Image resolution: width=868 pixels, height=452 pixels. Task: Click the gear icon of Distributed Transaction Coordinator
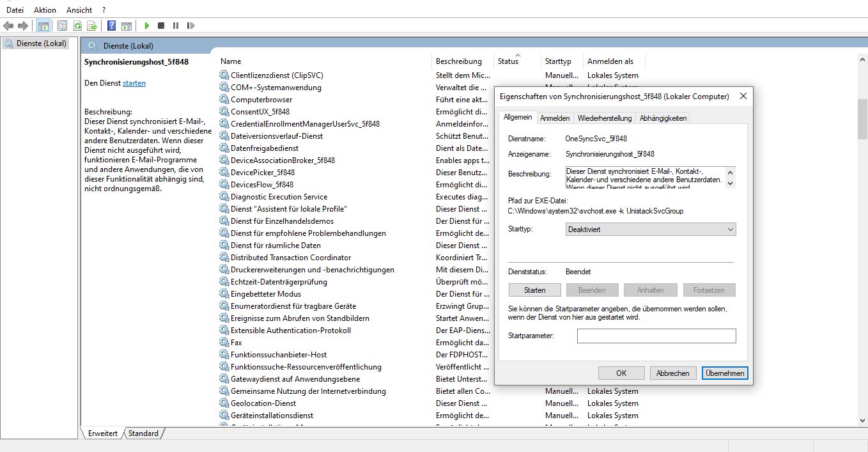pos(224,258)
